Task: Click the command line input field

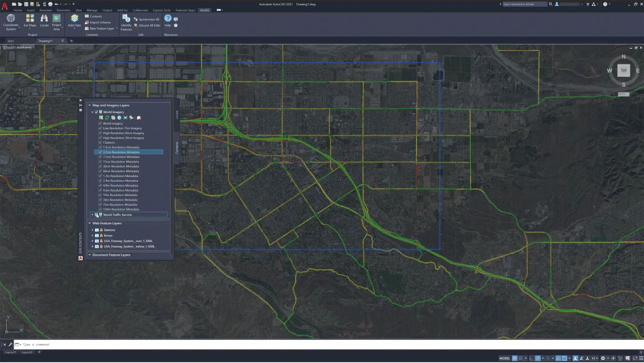Action: (x=329, y=345)
